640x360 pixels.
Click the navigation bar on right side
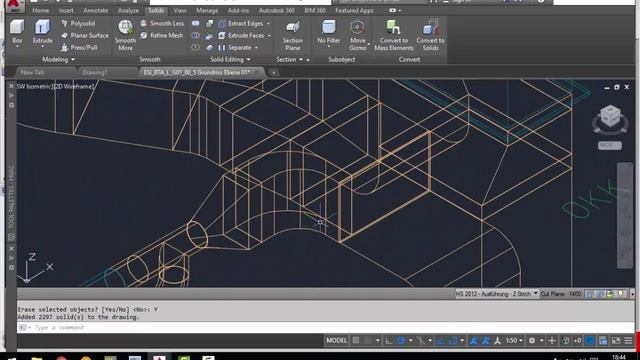coord(625,216)
